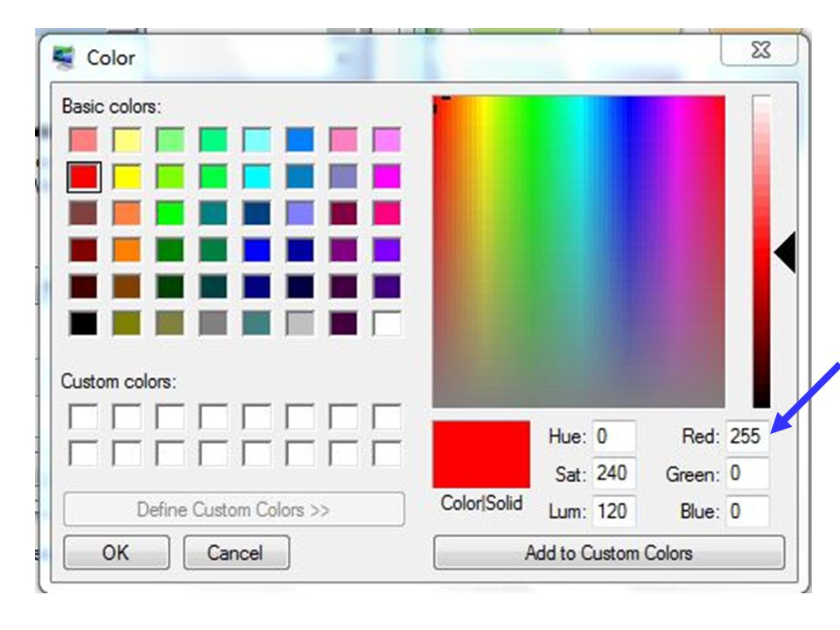
Task: Select the teal swatch in third row
Action: coord(213,213)
